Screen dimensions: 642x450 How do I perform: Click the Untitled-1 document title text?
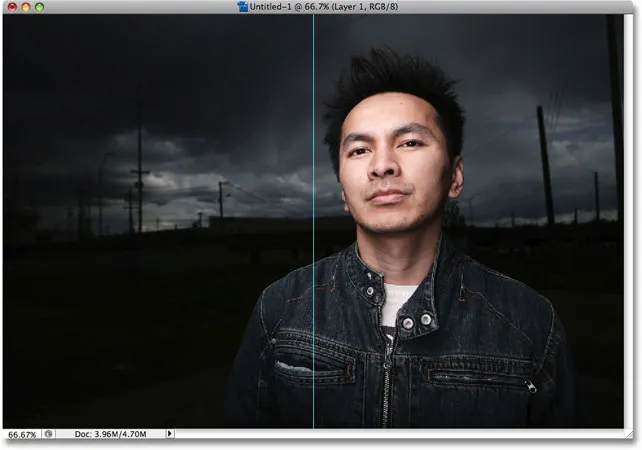[325, 7]
